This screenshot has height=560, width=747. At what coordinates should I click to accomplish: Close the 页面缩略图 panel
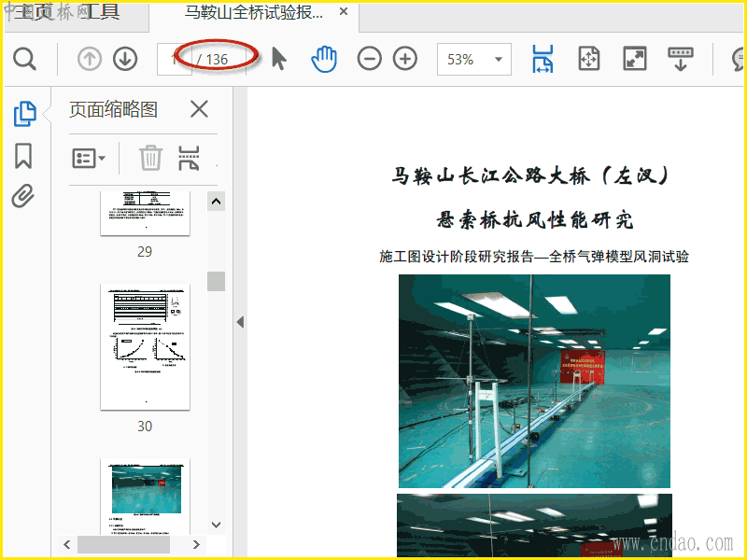(x=199, y=109)
